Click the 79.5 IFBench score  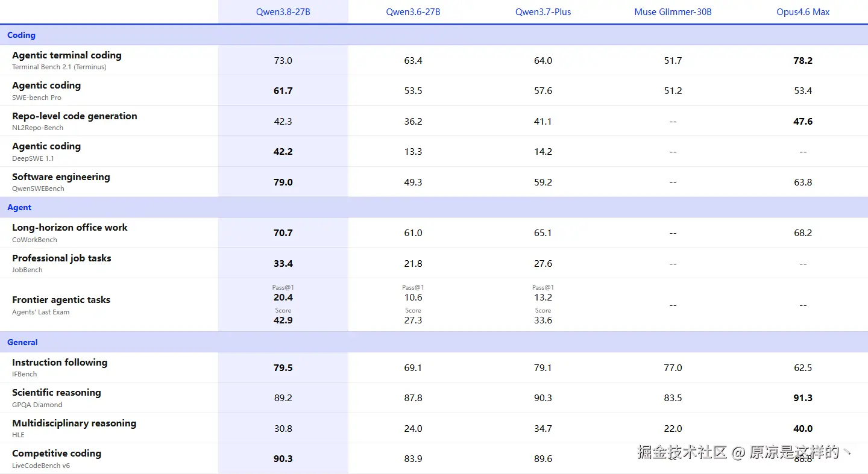tap(283, 368)
